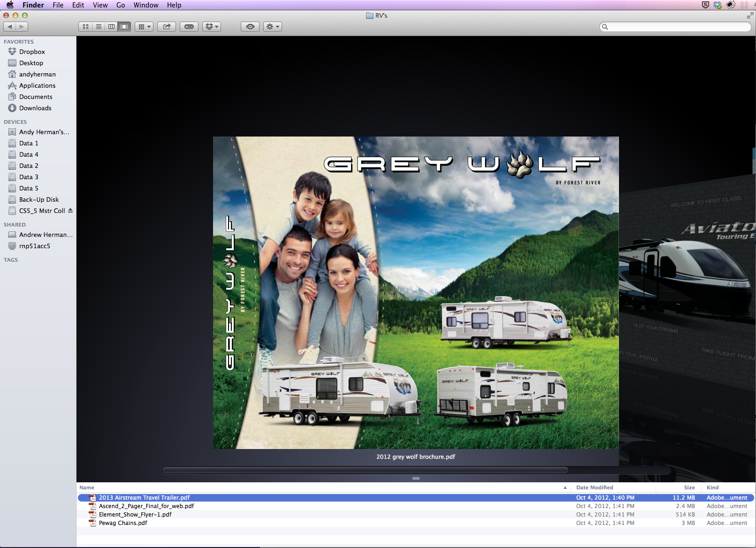Screen dimensions: 756x548
Task: Enter full screen with the arrows icon
Action: pyautogui.click(x=750, y=15)
